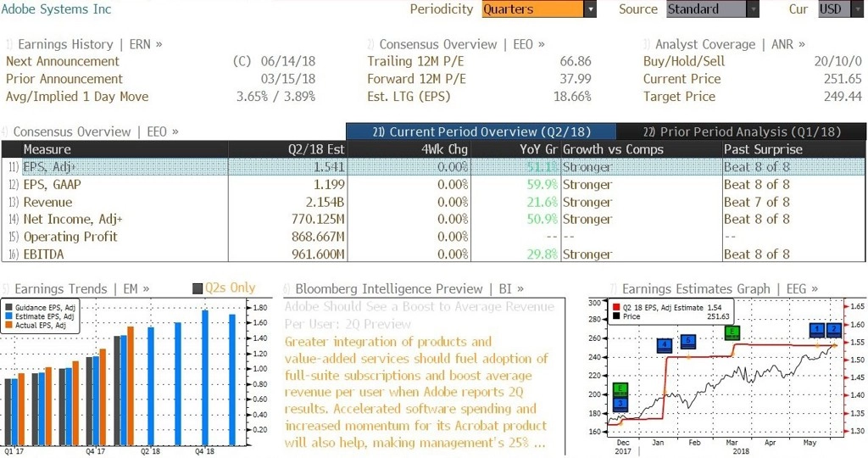This screenshot has width=868, height=458.
Task: Select the EPS, GAAP measure row
Action: pyautogui.click(x=433, y=184)
